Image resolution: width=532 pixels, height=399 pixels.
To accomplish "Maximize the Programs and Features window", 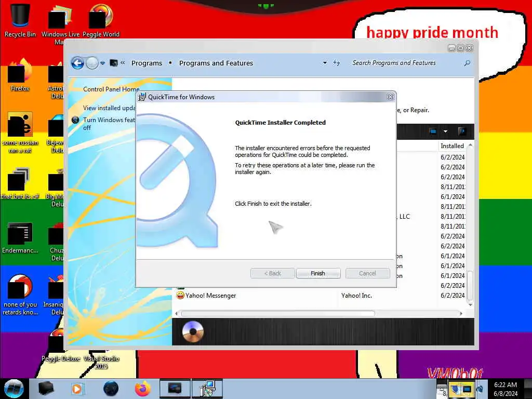I will pyautogui.click(x=460, y=48).
